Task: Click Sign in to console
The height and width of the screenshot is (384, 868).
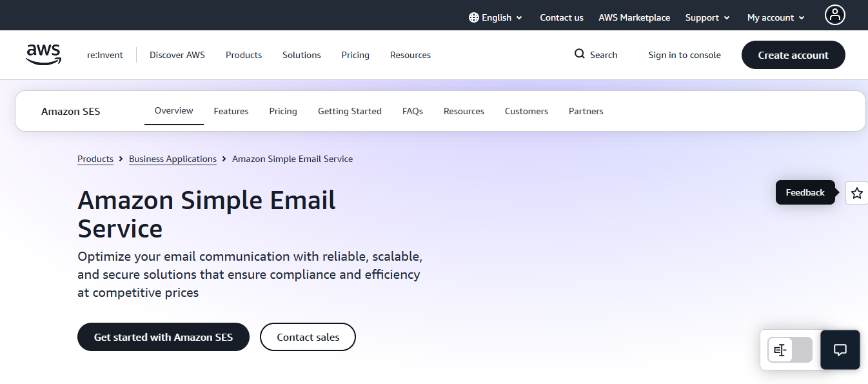Action: (684, 55)
